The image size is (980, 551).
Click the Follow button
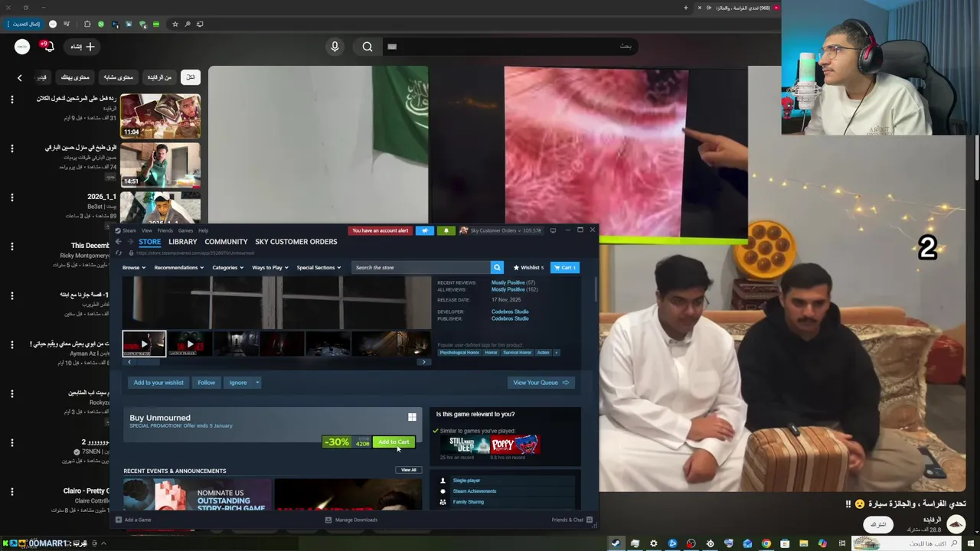pyautogui.click(x=206, y=383)
